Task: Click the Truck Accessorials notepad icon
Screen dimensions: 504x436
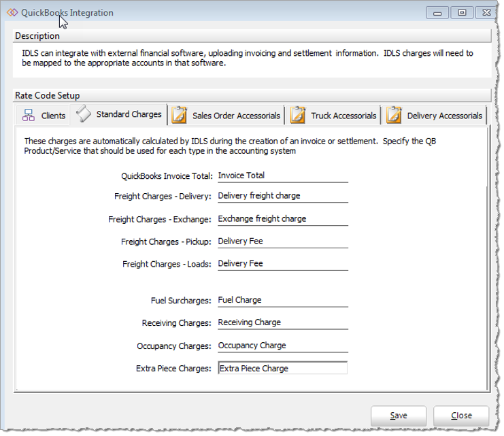Action: click(x=298, y=115)
